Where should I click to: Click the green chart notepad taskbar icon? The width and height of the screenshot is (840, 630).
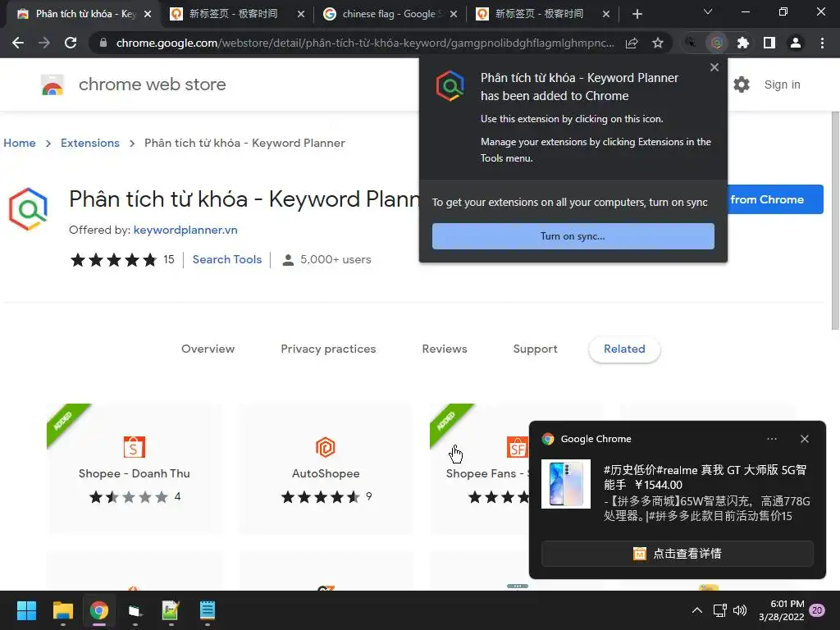(x=171, y=610)
